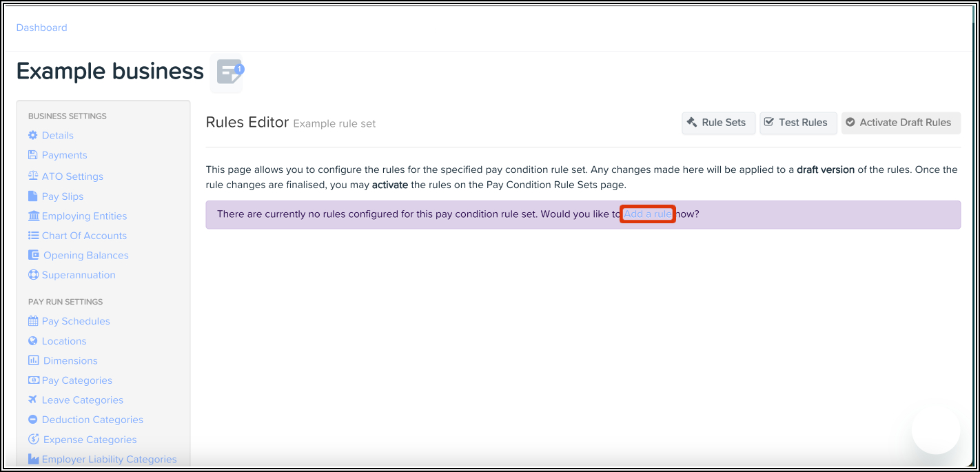
Task: Open the Pay Schedules calendar icon
Action: click(x=33, y=321)
